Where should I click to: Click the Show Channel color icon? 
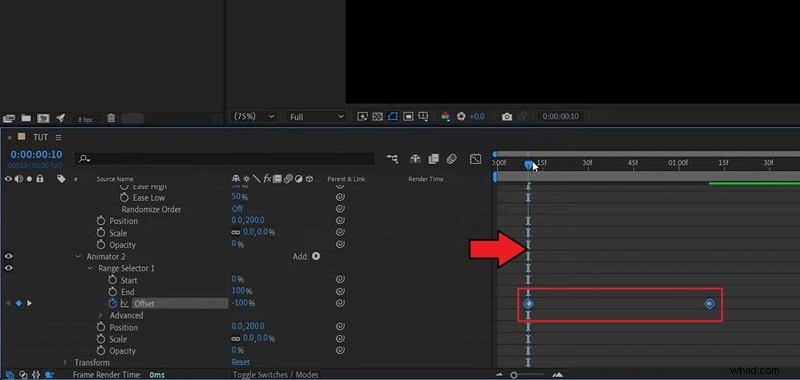click(445, 117)
